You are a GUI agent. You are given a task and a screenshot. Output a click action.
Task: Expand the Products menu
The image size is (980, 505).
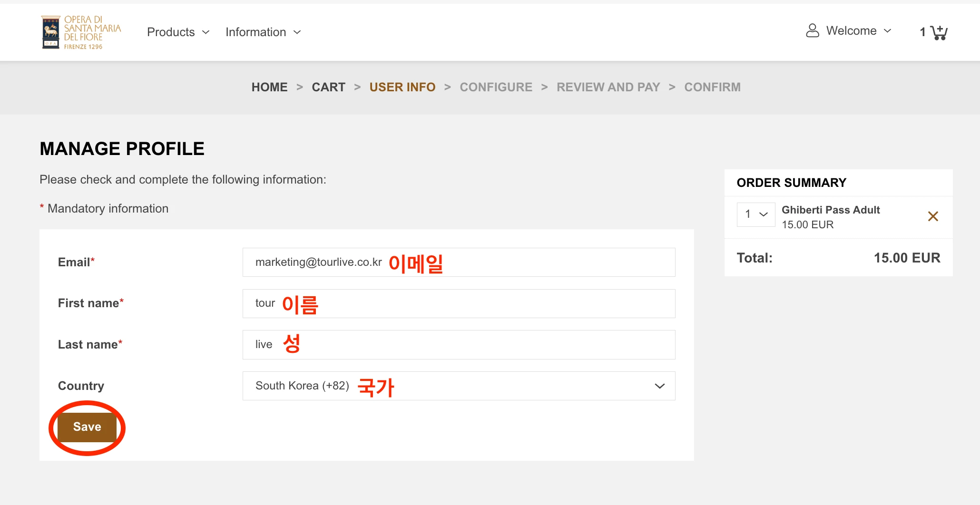(178, 32)
